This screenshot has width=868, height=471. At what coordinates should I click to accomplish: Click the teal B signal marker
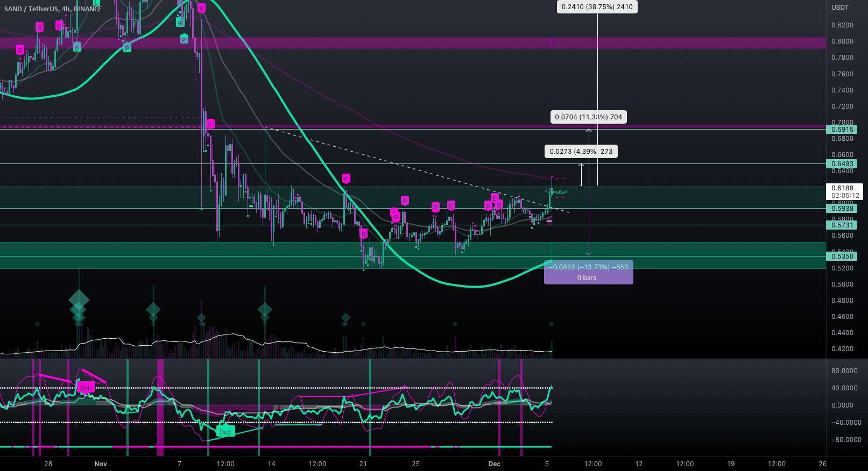point(77,47)
